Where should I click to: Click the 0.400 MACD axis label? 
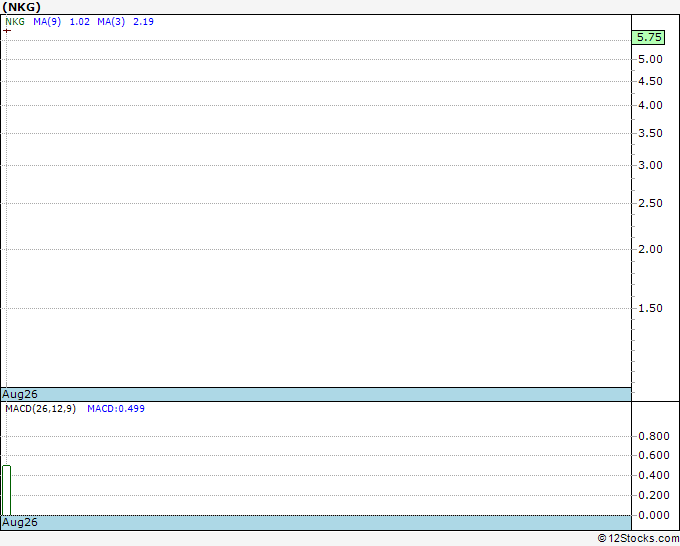coord(654,475)
